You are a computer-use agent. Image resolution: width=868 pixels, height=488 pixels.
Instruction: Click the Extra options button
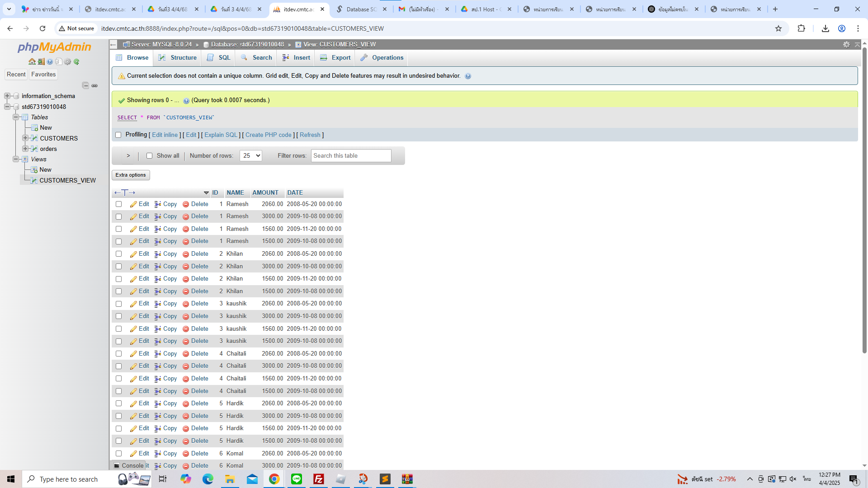(x=131, y=175)
